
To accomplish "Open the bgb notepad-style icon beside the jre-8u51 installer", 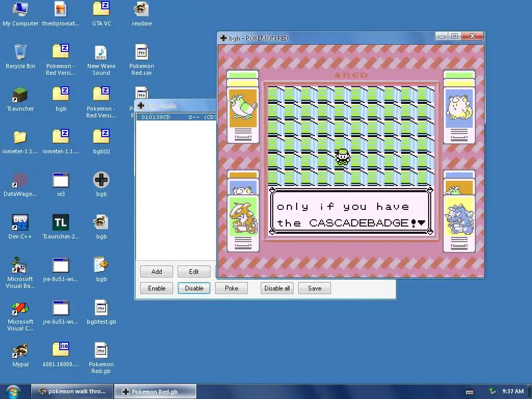I will pyautogui.click(x=101, y=270).
